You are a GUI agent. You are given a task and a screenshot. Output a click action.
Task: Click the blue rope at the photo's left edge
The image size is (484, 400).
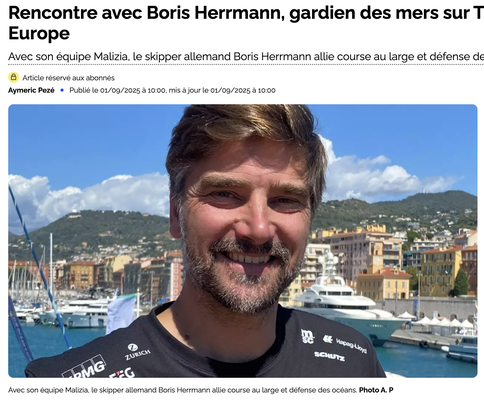coord(38,267)
